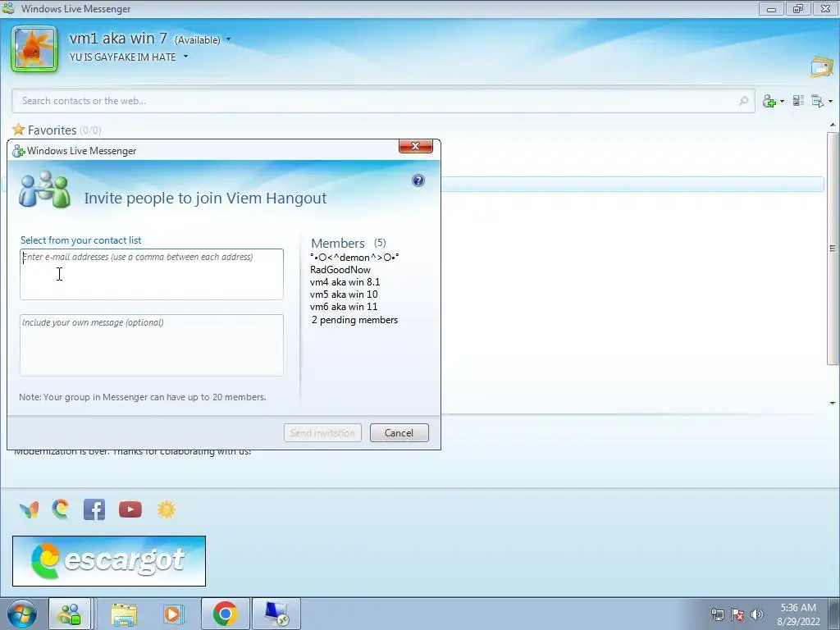840x630 pixels.
Task: Select member vm5 aka win 10
Action: pos(344,294)
